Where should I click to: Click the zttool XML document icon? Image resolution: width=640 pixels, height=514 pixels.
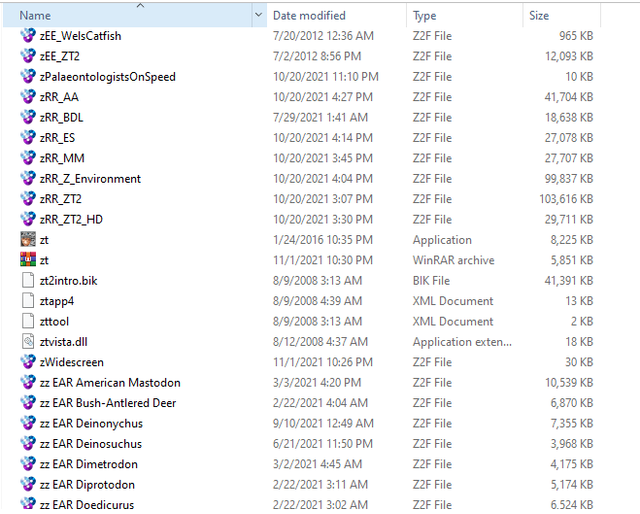pos(28,321)
